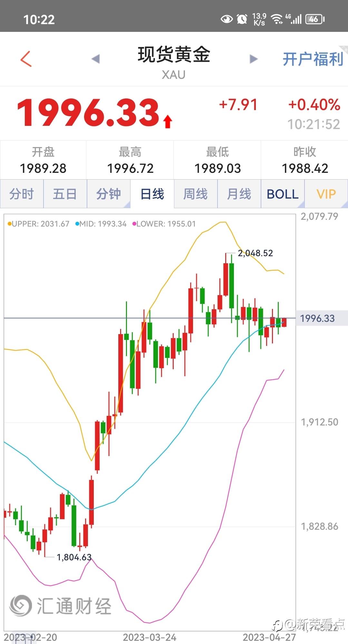The width and height of the screenshot is (348, 644).
Task: Tap the 汇通财经 logo watermark
Action: pos(60,606)
